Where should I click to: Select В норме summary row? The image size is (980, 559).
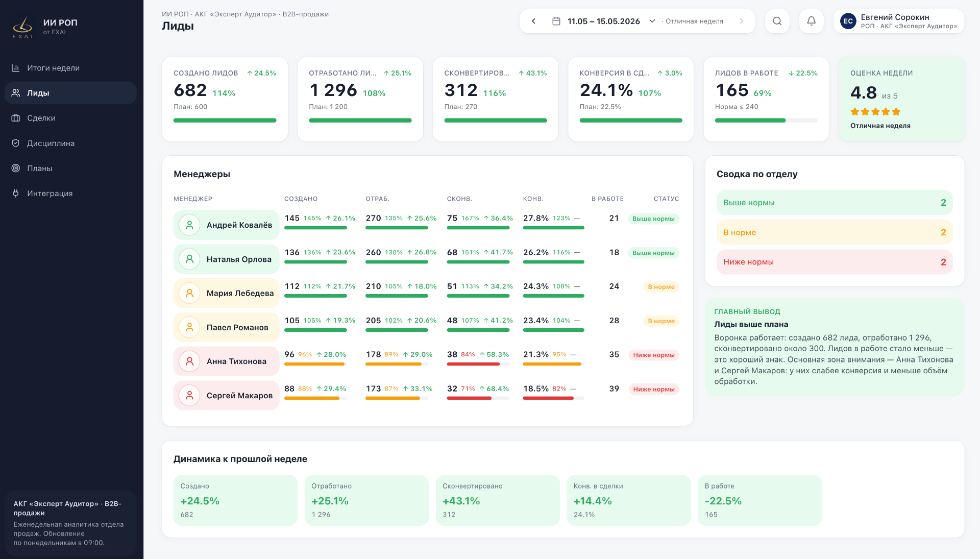pyautogui.click(x=835, y=232)
